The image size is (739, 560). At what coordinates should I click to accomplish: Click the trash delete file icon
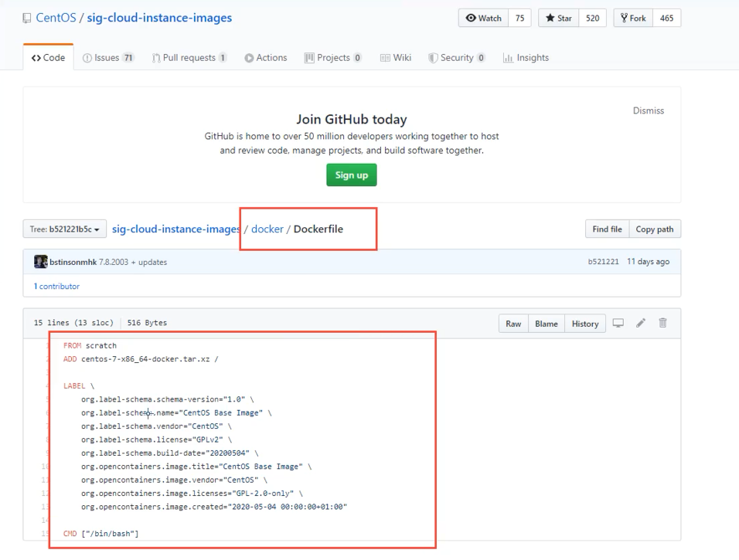click(x=662, y=323)
